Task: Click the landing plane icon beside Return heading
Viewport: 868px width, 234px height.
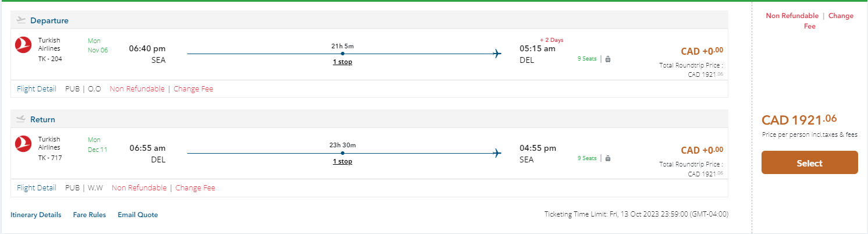Action: (22, 119)
